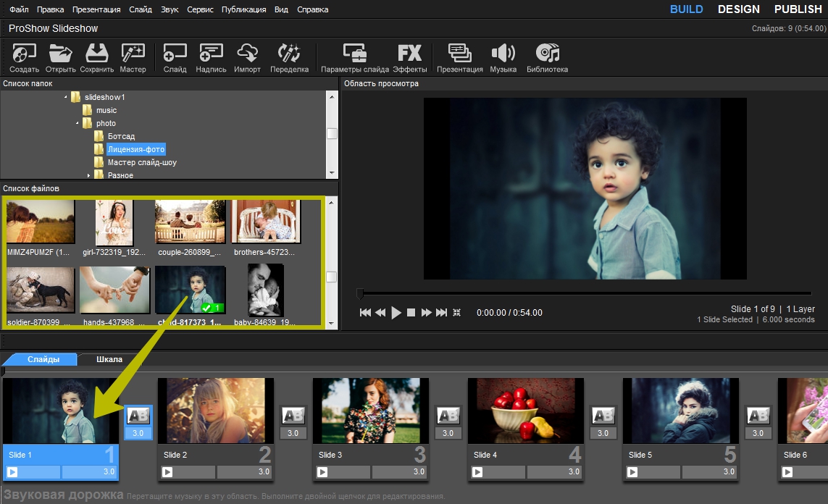Jump to the beginning of the preview

point(365,312)
